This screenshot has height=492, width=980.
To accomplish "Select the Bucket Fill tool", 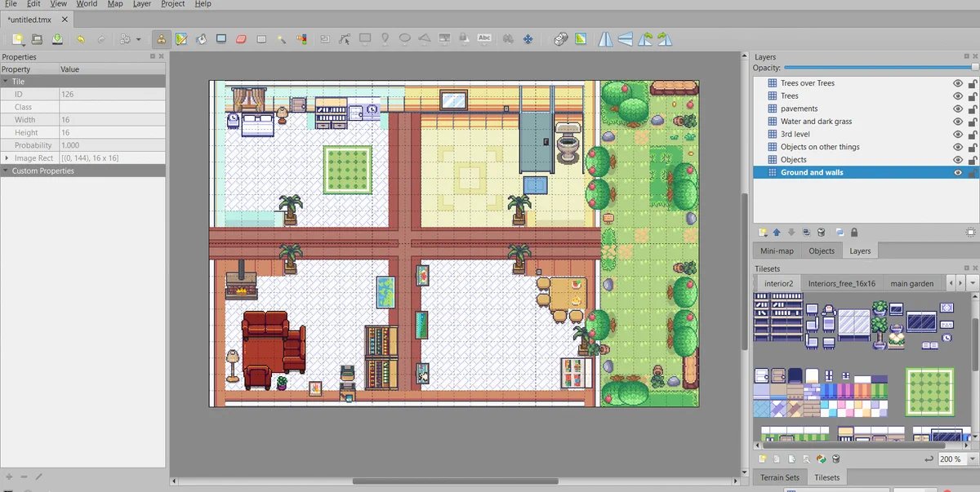I will coord(201,38).
